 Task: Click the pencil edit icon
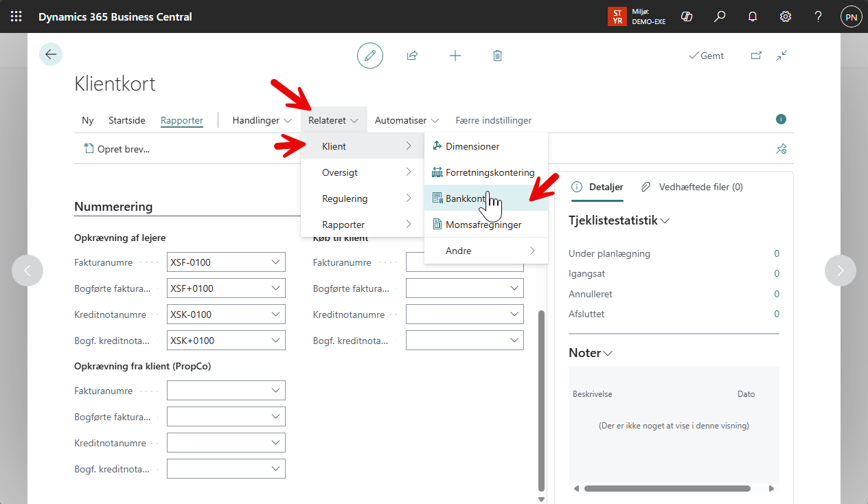370,56
